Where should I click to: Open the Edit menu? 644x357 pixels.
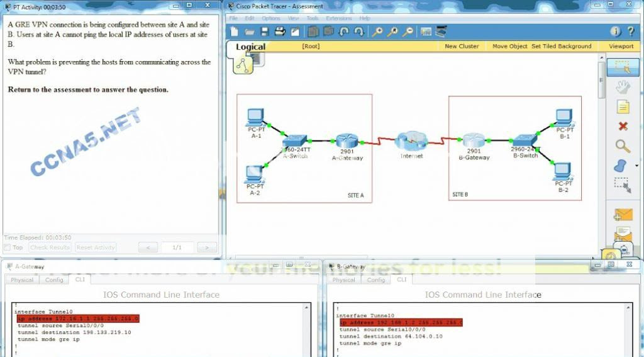tap(250, 18)
